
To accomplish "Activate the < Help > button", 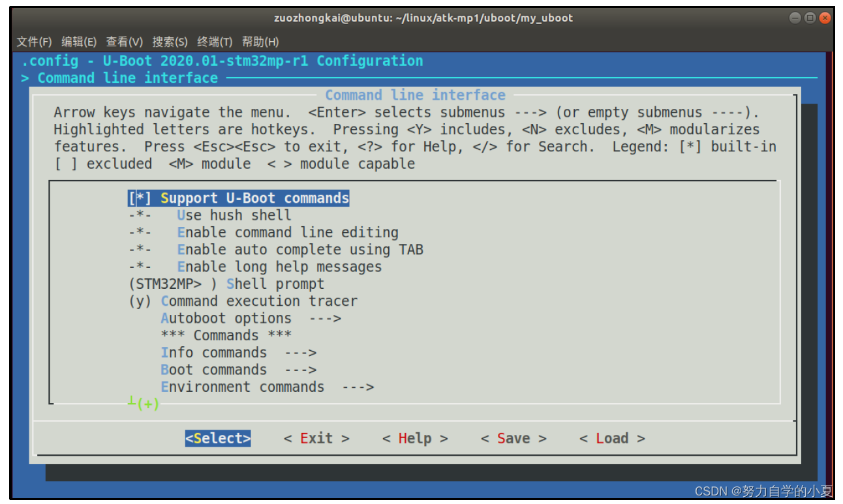I will 415,439.
